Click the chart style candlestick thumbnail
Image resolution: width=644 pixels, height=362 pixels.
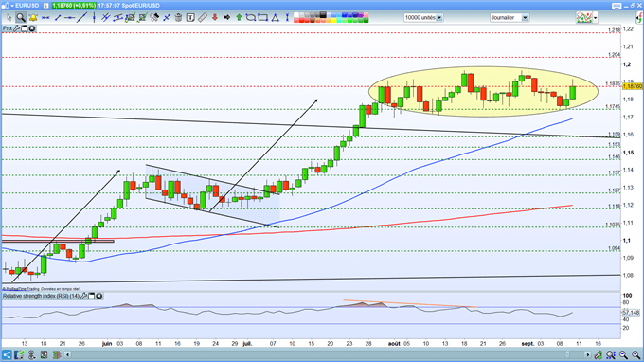(x=584, y=18)
